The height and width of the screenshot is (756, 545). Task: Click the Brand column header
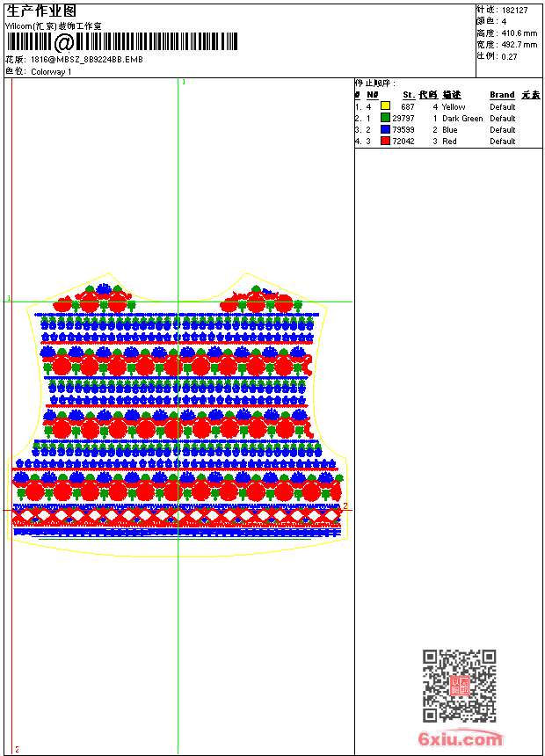tap(502, 95)
